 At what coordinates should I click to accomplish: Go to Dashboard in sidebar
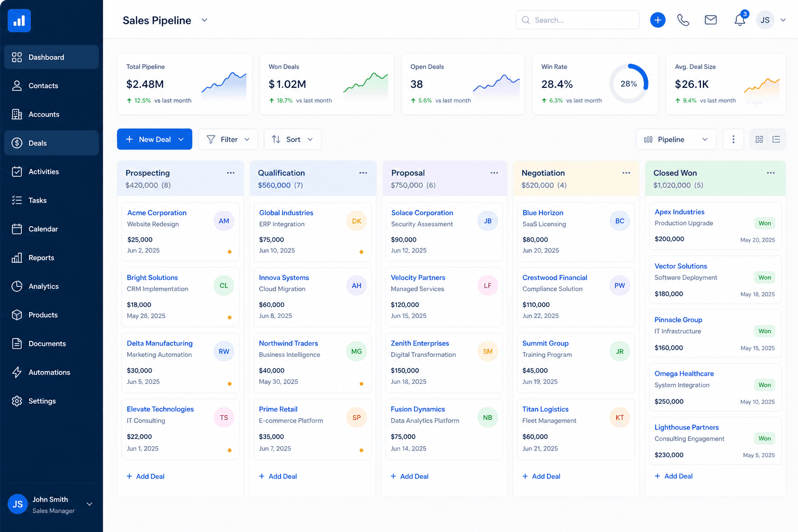pyautogui.click(x=51, y=57)
